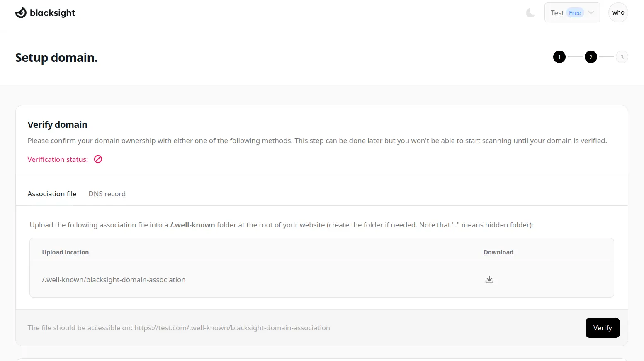Open the Test workspace dropdown

pyautogui.click(x=557, y=13)
